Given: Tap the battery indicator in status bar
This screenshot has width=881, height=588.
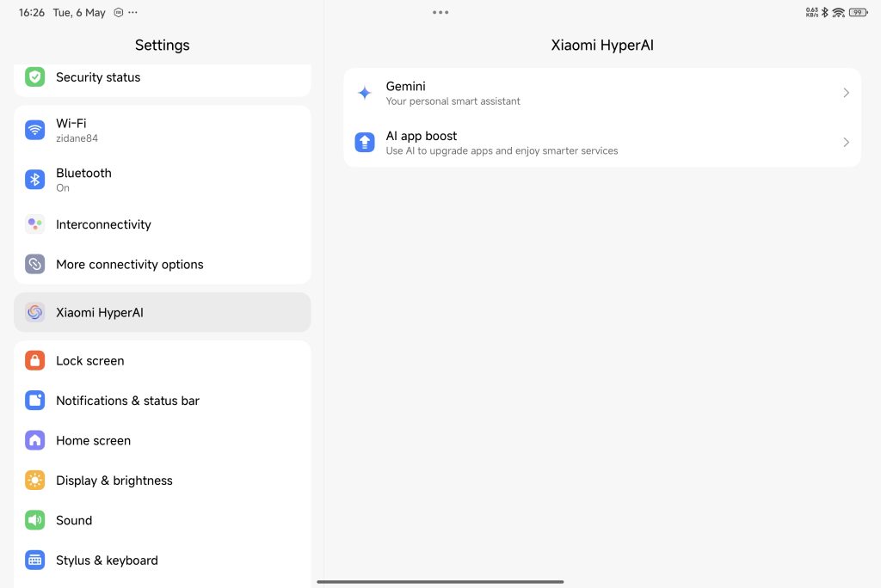Looking at the screenshot, I should pos(858,13).
